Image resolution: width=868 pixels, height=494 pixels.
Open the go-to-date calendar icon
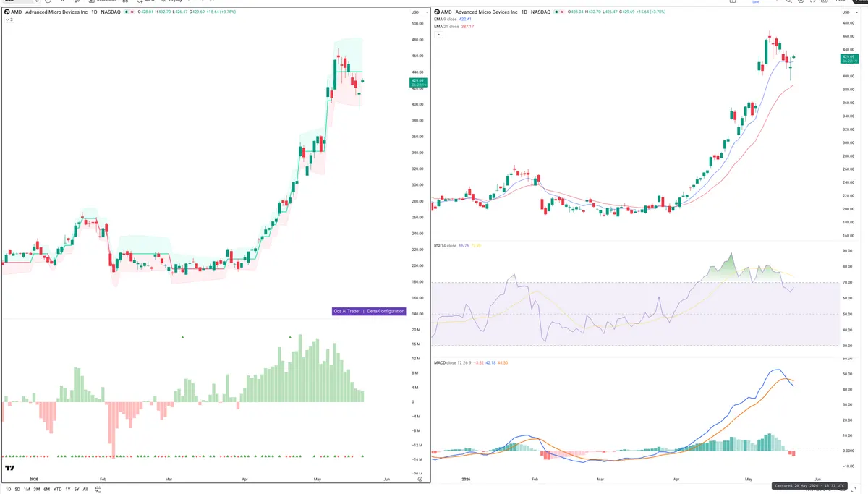click(98, 490)
